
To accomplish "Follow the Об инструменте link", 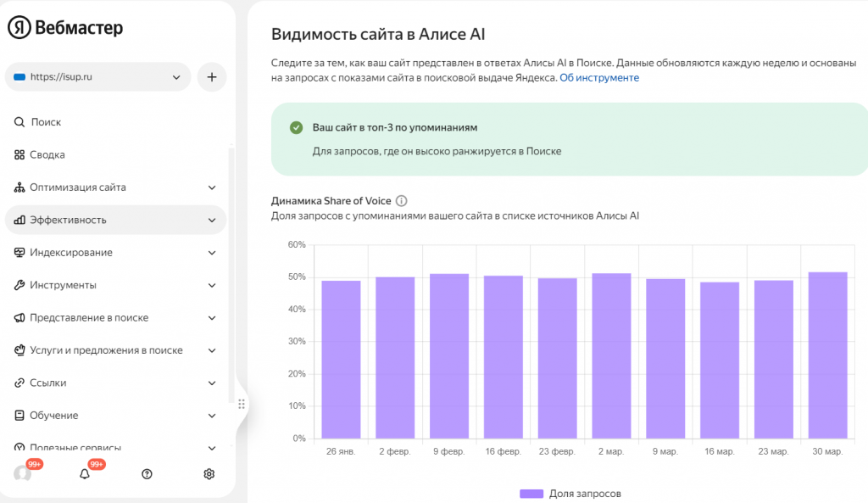I will pos(599,77).
